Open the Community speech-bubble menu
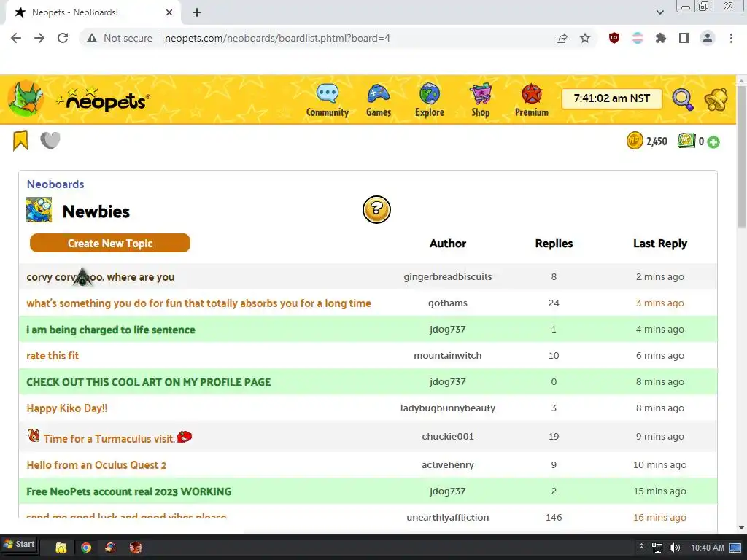 click(328, 100)
